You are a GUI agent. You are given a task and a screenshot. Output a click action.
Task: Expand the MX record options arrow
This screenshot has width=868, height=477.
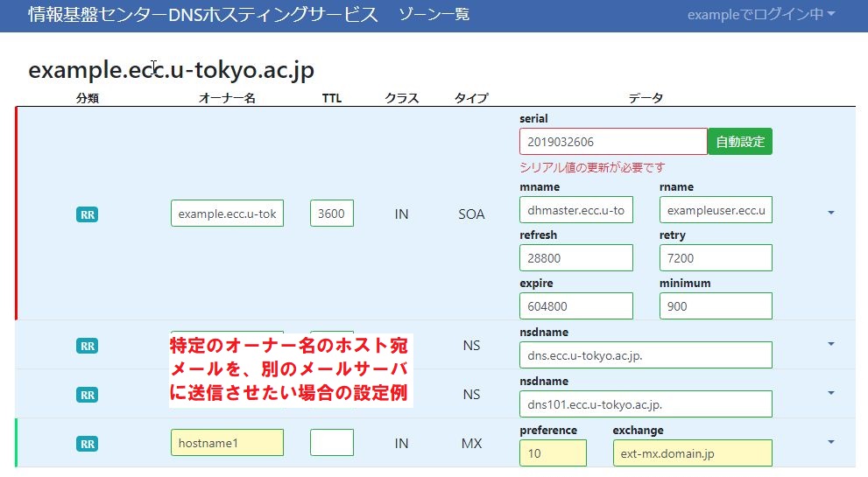(831, 442)
